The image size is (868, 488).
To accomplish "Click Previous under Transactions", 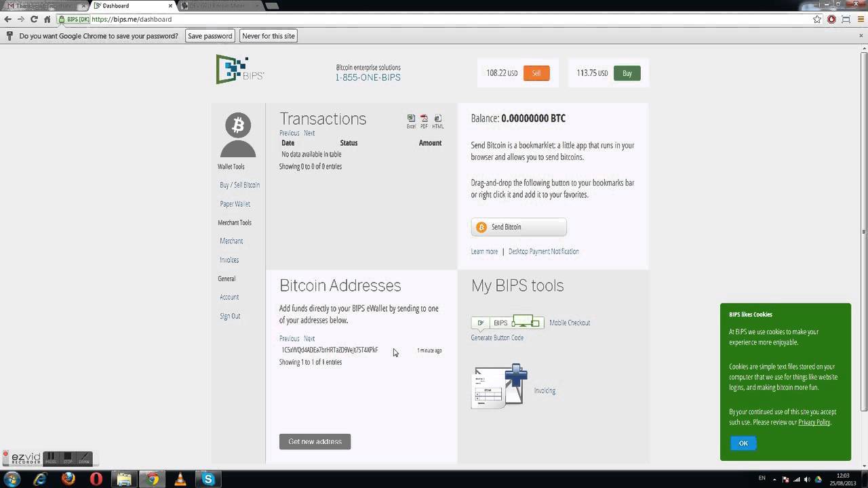I will point(289,133).
